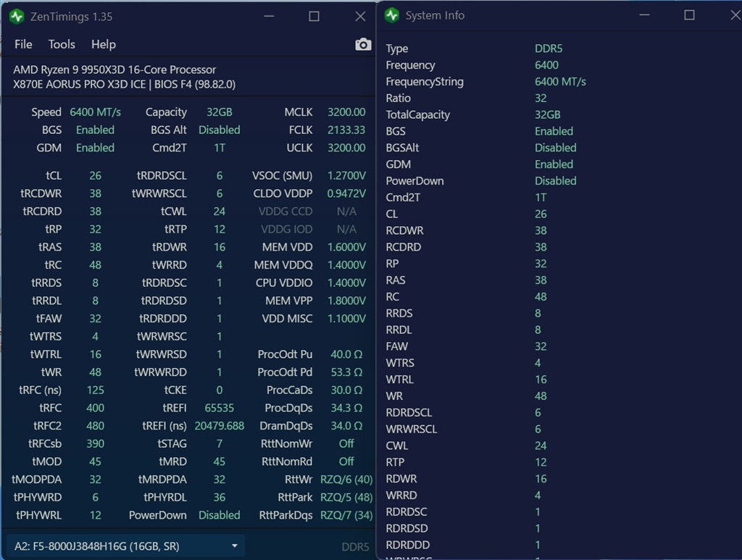Screen dimensions: 742x560
Task: Click FrequencyString 6400 MT/s in System Info
Action: 560,81
